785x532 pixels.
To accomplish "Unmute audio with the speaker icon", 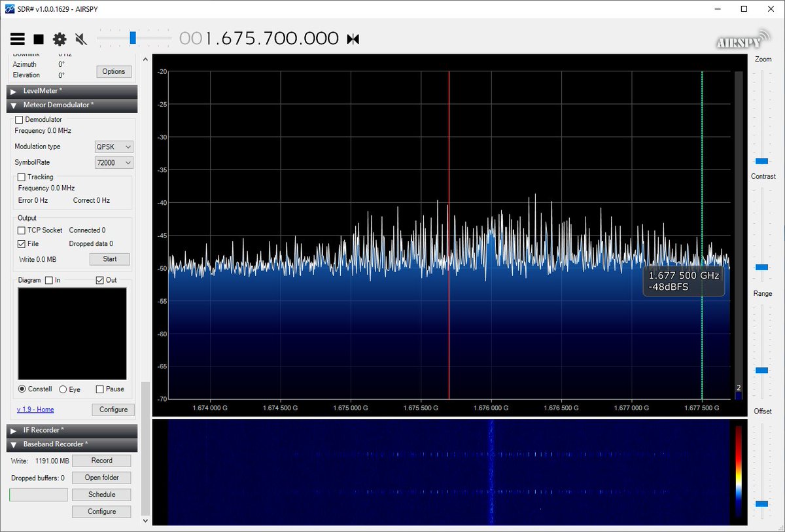I will pyautogui.click(x=80, y=39).
